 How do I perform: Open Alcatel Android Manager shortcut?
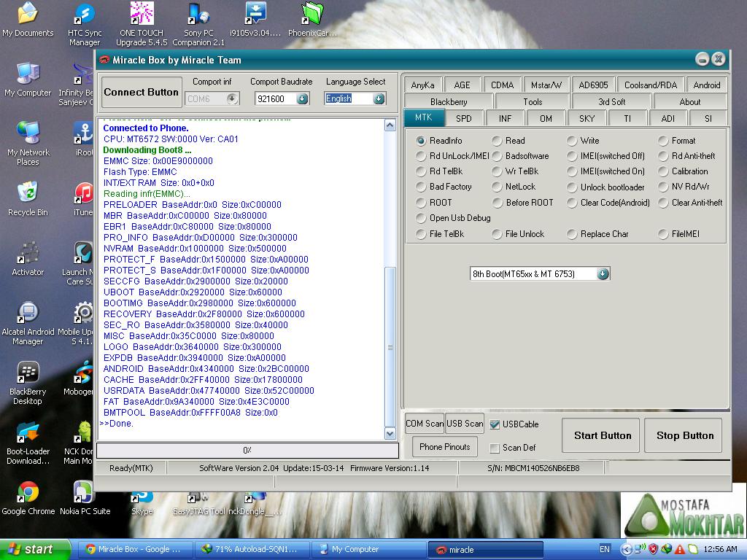click(x=28, y=323)
